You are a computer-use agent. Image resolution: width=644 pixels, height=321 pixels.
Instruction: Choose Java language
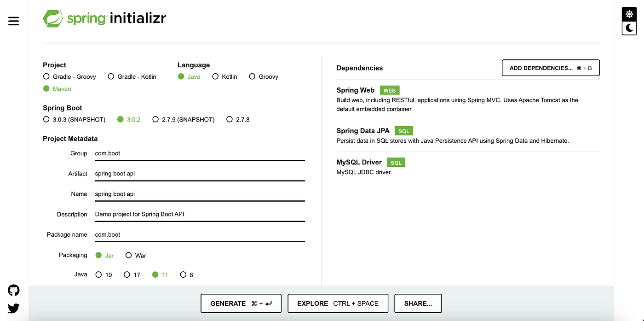pyautogui.click(x=189, y=76)
